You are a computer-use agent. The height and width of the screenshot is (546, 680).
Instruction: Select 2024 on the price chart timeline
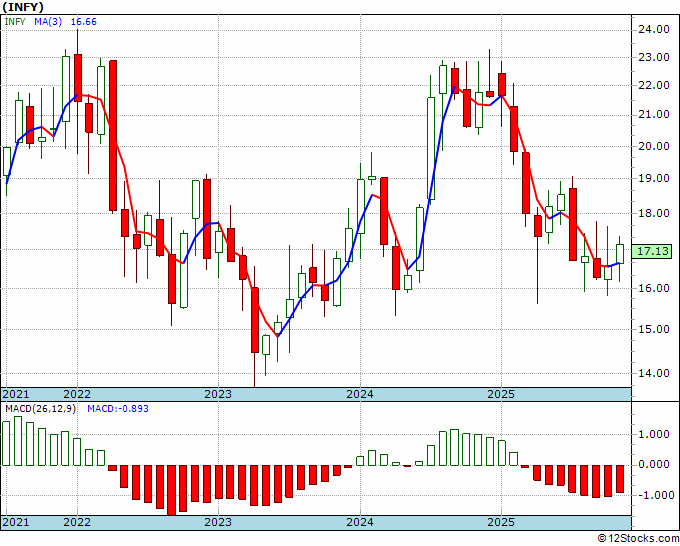360,394
